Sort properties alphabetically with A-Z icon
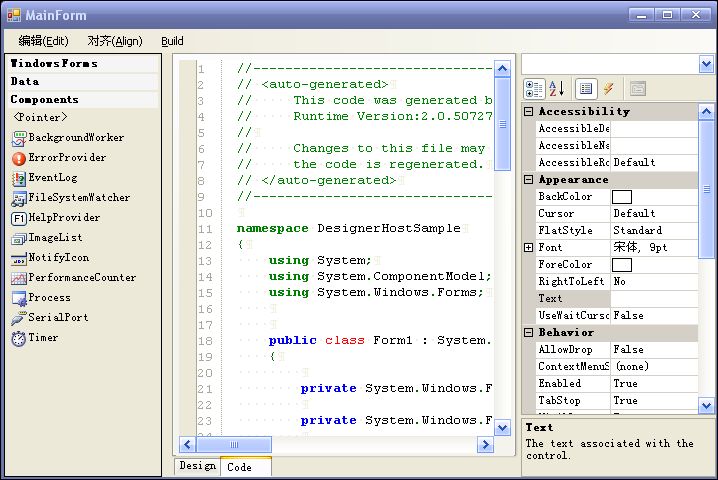The height and width of the screenshot is (480, 718). [x=557, y=89]
